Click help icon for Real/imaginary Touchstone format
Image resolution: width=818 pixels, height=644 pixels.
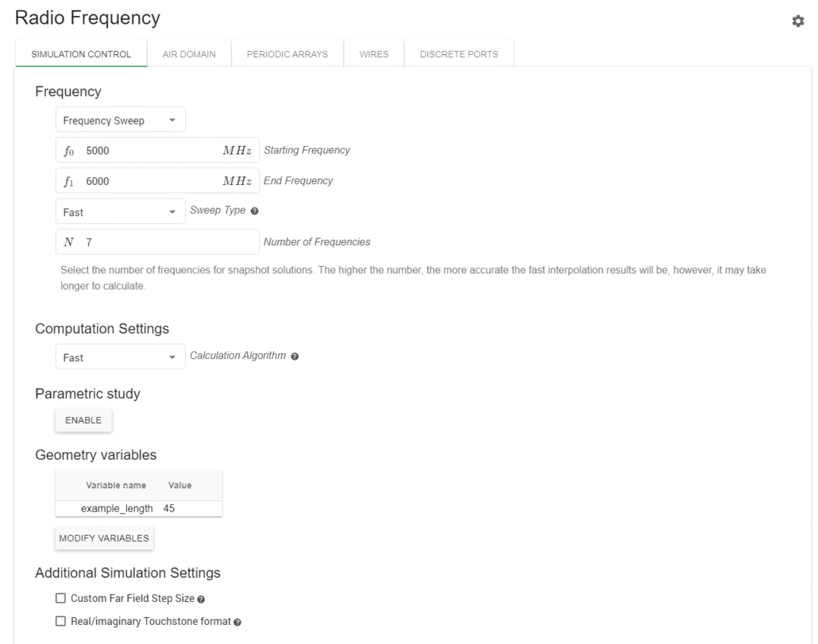pos(237,622)
